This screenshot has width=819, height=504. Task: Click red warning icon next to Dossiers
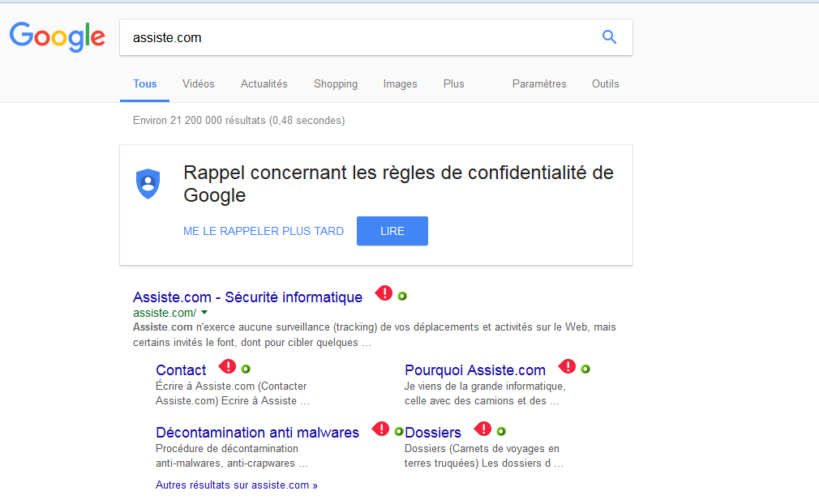[482, 429]
